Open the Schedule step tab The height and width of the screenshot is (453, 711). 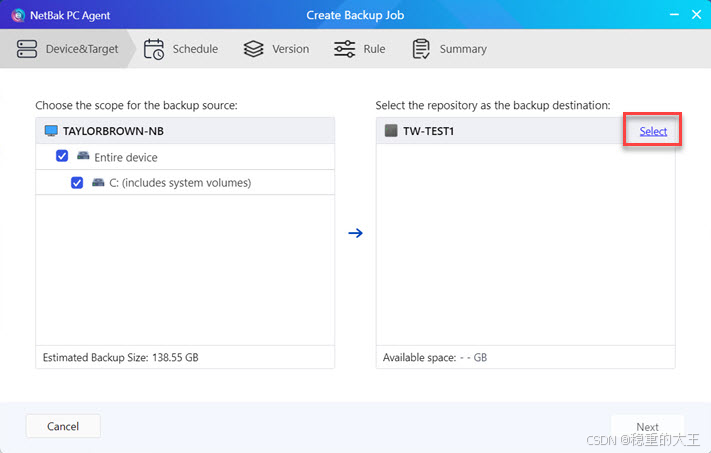tap(181, 49)
